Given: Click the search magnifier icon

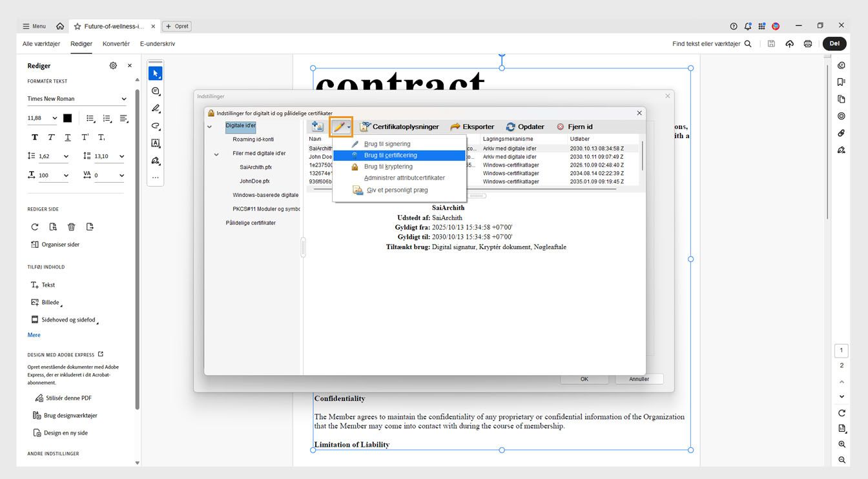Looking at the screenshot, I should (748, 44).
